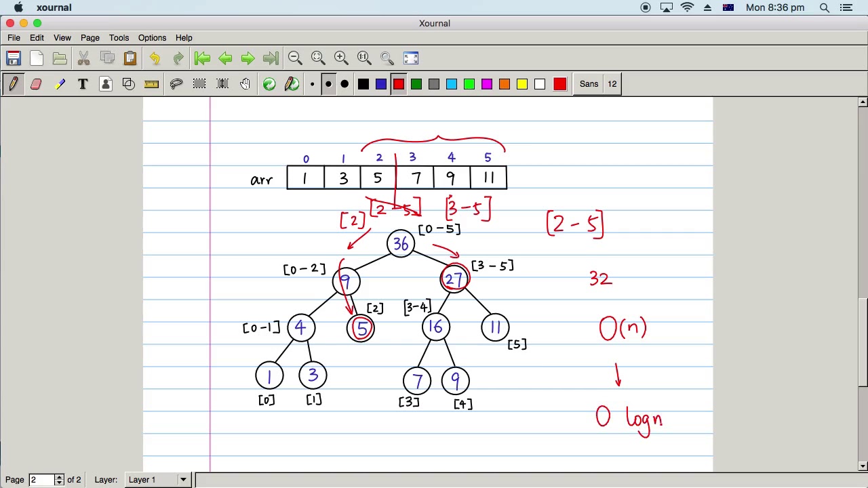Image resolution: width=868 pixels, height=488 pixels.
Task: Open the Help menu
Action: point(184,38)
